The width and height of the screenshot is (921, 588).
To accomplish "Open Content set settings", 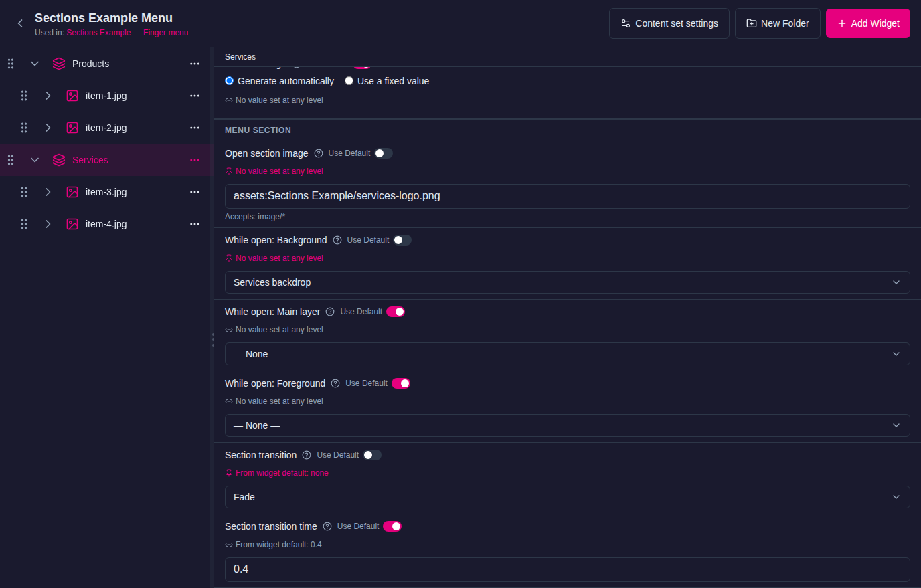I will point(669,23).
